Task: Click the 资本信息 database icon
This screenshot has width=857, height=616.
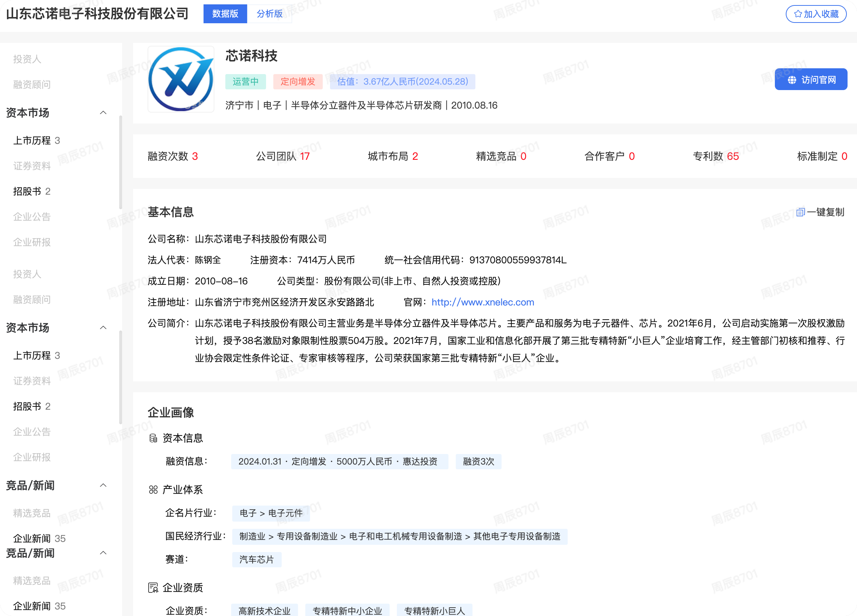Action: click(x=153, y=438)
